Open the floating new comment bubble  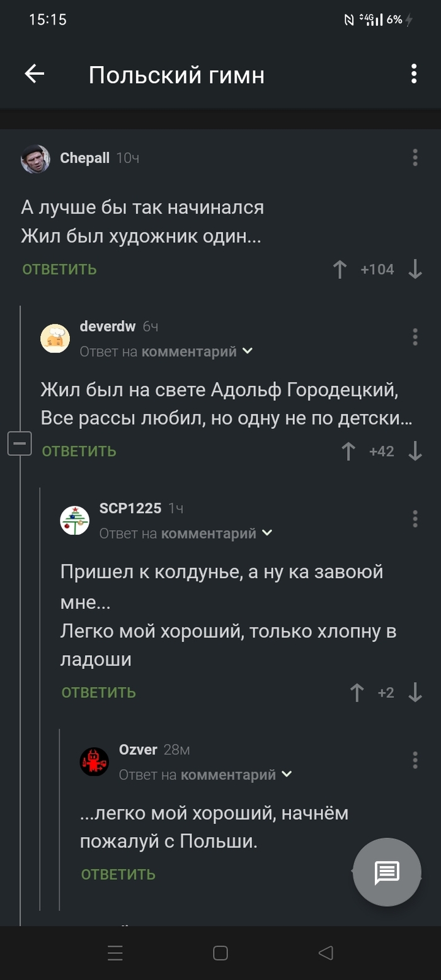(387, 872)
